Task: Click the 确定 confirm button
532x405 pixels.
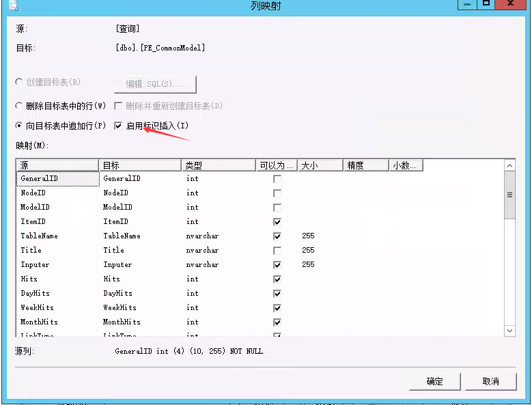Action: pyautogui.click(x=434, y=381)
